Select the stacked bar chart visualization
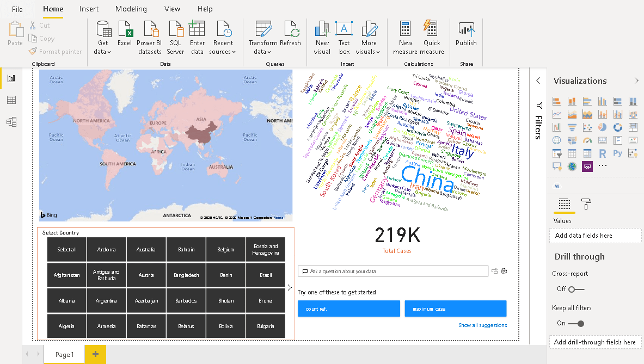The height and width of the screenshot is (364, 644). (x=556, y=101)
